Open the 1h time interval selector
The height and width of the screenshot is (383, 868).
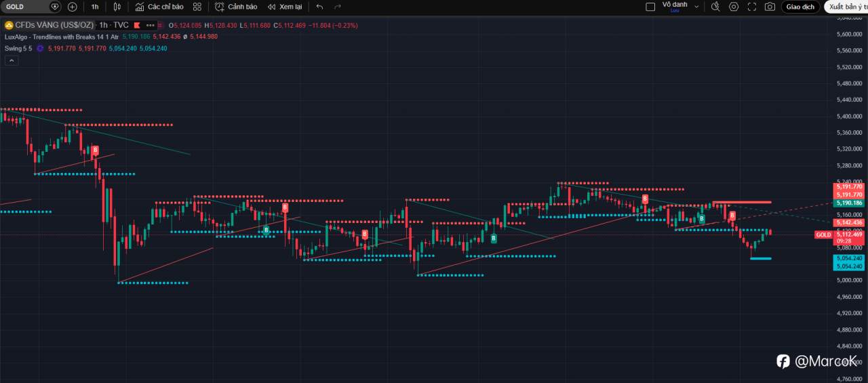click(95, 7)
